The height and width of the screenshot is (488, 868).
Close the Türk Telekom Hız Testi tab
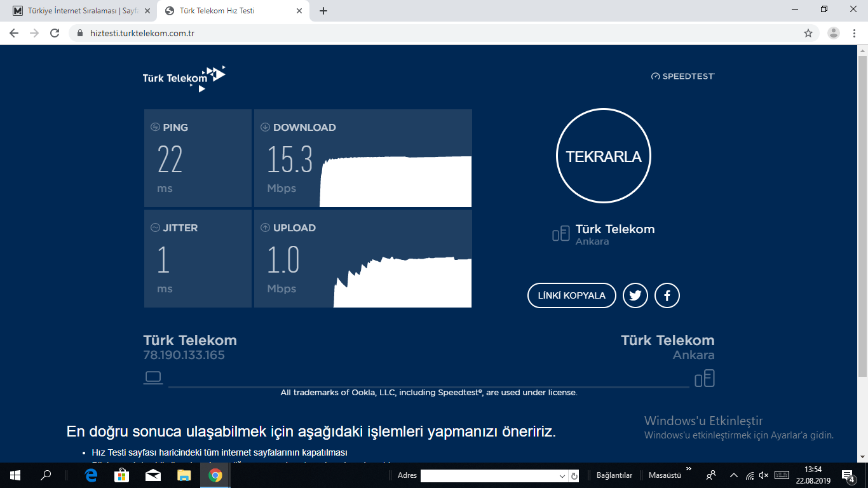(x=299, y=11)
